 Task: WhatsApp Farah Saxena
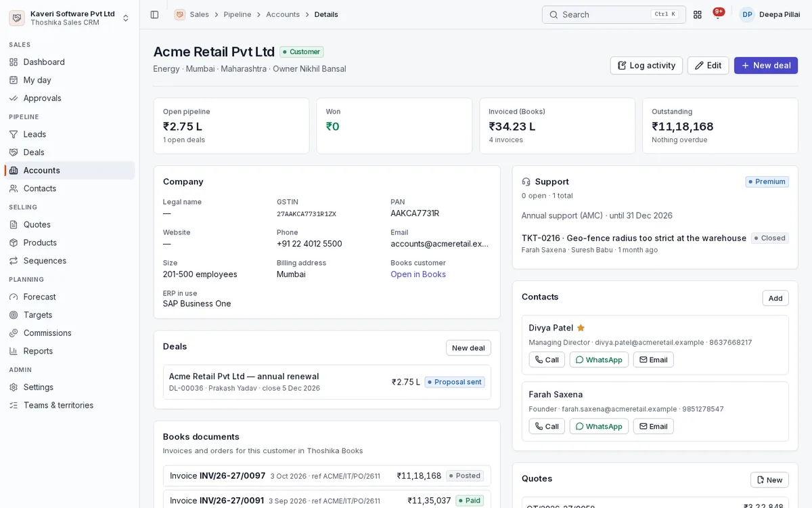pyautogui.click(x=599, y=426)
